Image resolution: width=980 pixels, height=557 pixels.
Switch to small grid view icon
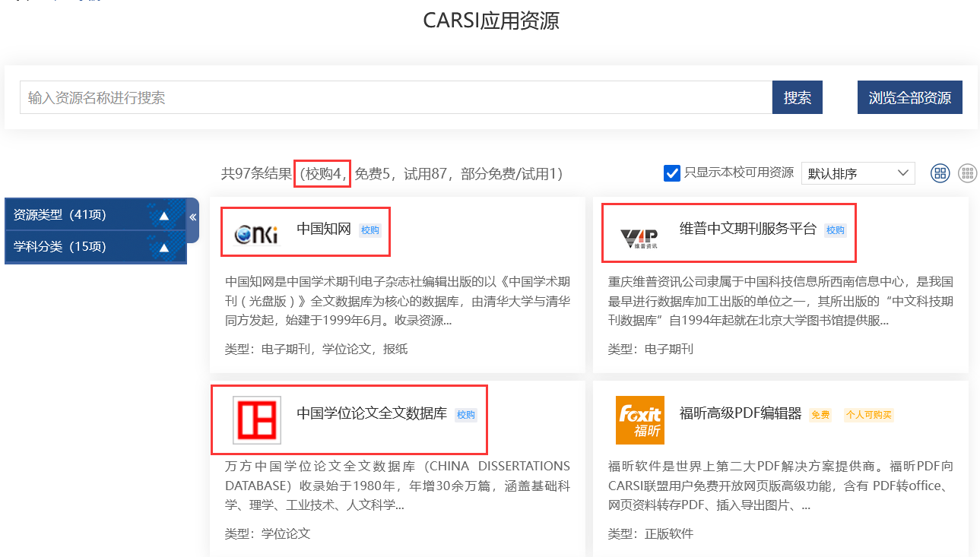click(967, 173)
